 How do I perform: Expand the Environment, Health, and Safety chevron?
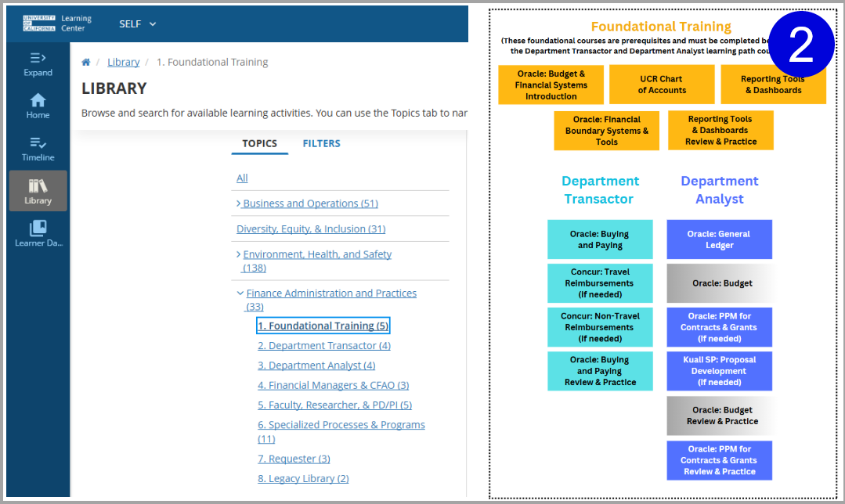(239, 254)
